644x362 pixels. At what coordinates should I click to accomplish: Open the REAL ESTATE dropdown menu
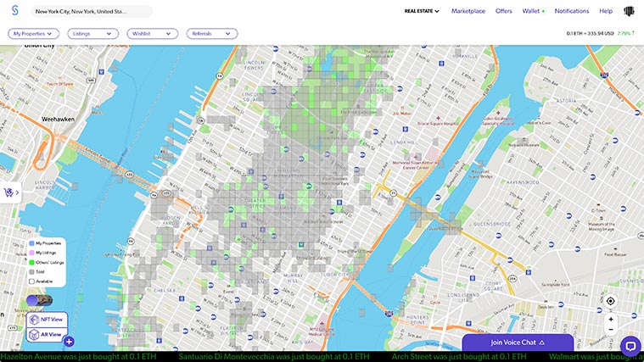click(422, 11)
